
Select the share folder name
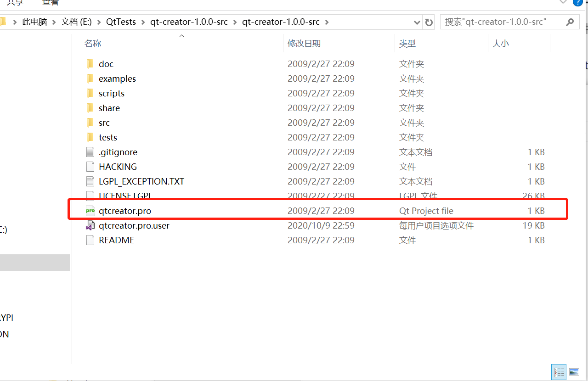coord(109,108)
